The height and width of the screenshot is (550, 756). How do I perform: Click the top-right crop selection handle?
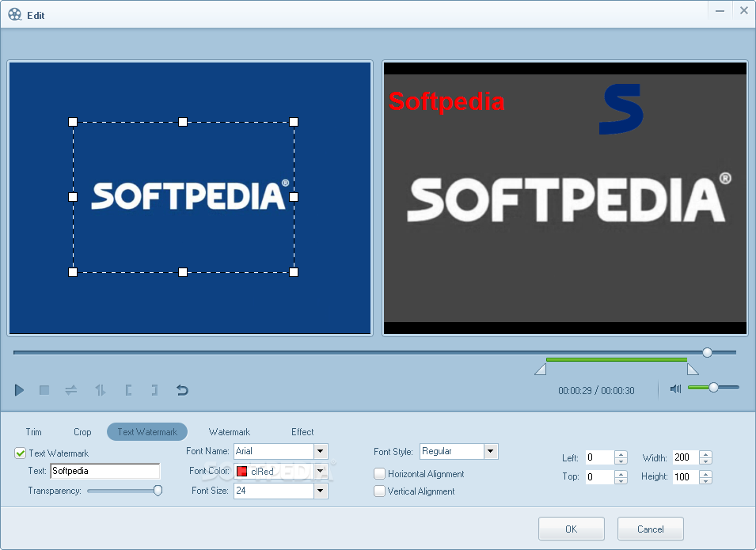click(x=294, y=122)
